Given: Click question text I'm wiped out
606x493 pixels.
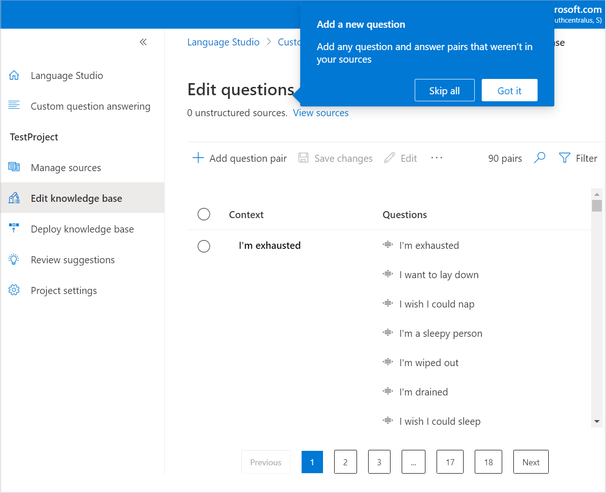Looking at the screenshot, I should (429, 363).
